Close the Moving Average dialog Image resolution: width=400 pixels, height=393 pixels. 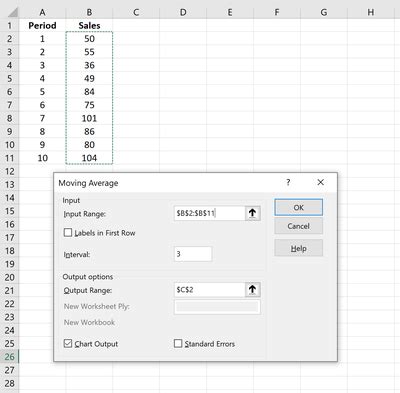click(x=320, y=182)
